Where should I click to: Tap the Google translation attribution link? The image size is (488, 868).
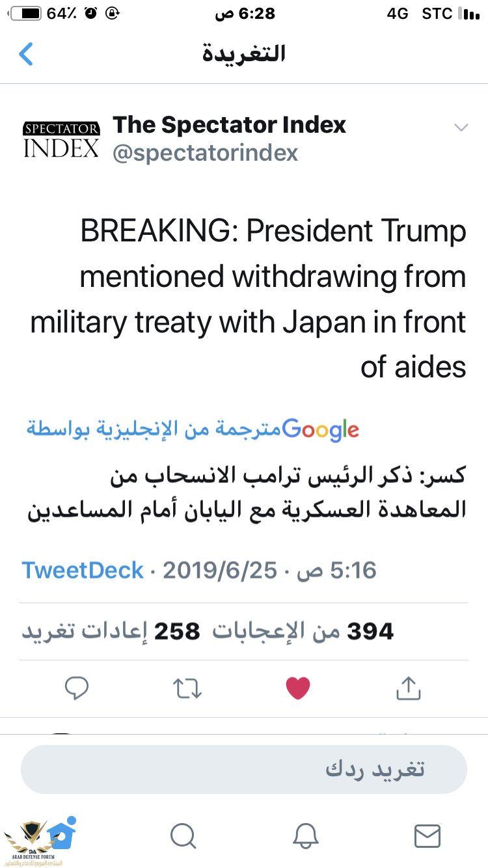tap(193, 429)
